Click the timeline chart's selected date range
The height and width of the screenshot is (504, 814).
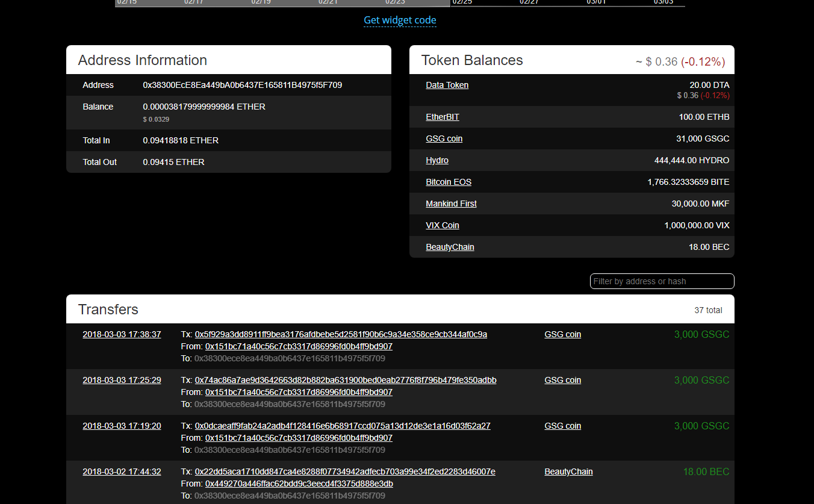pyautogui.click(x=282, y=3)
